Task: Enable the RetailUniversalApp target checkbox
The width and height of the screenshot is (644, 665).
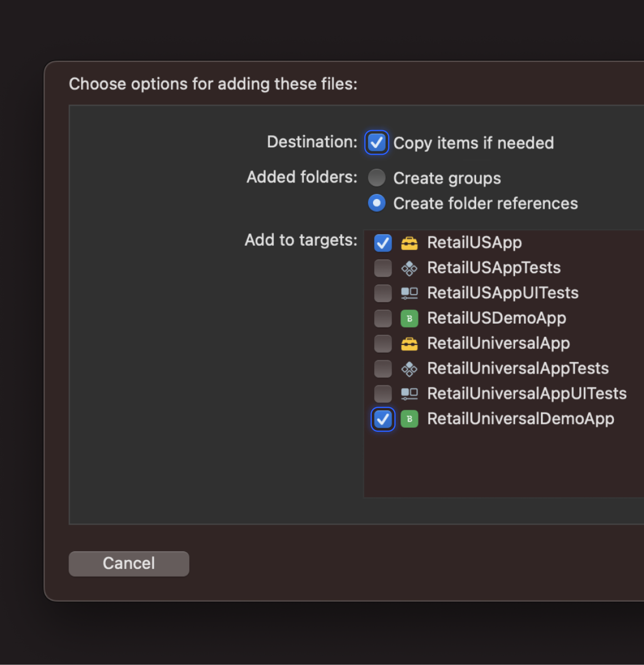Action: pos(382,343)
